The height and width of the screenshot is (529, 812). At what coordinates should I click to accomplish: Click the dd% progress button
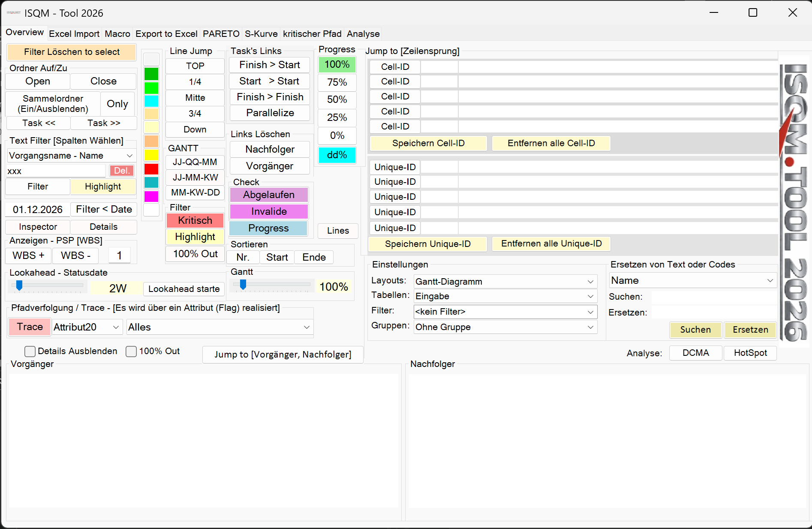337,155
